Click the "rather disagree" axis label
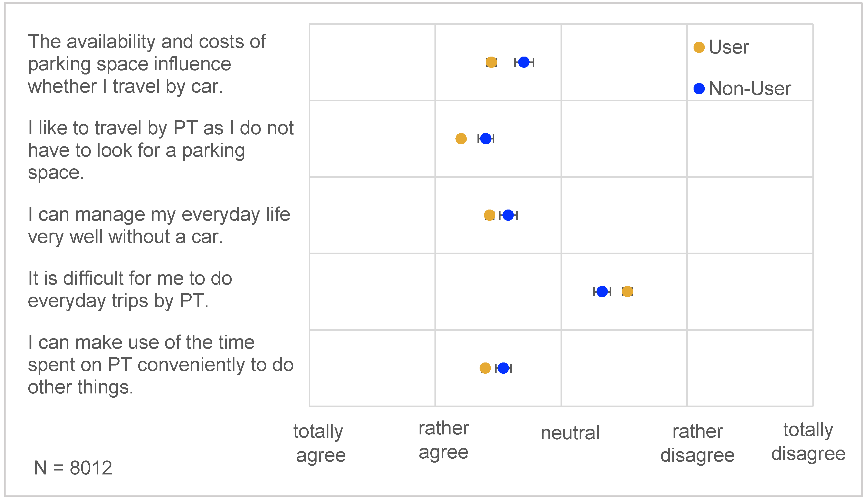This screenshot has width=868, height=501. (697, 443)
